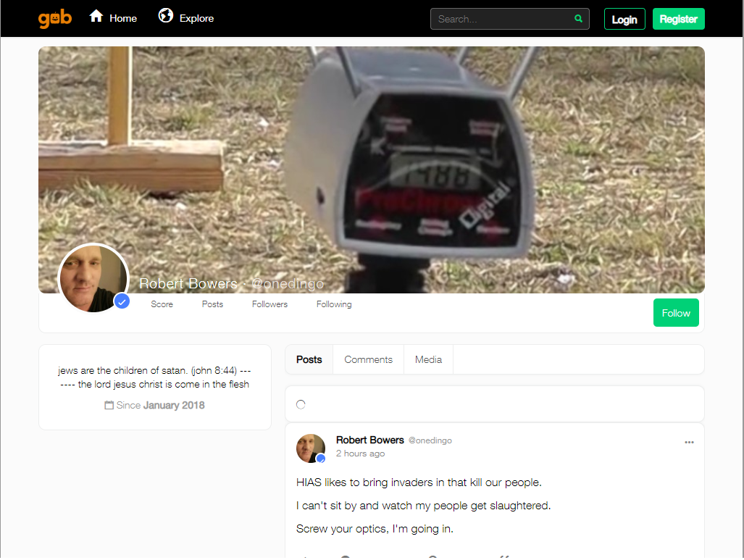Click the Home house icon
The width and height of the screenshot is (744, 560).
pos(96,16)
